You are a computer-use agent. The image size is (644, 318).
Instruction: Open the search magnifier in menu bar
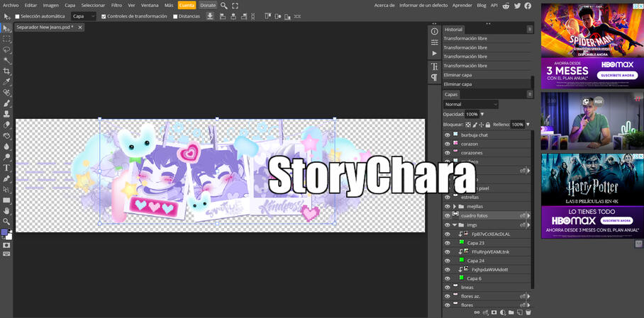224,5
